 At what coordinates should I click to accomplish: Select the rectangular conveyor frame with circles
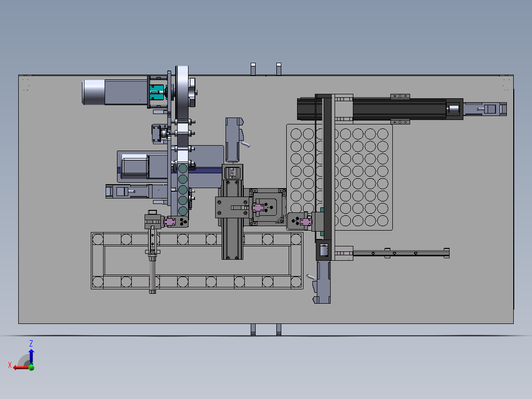tap(197, 261)
